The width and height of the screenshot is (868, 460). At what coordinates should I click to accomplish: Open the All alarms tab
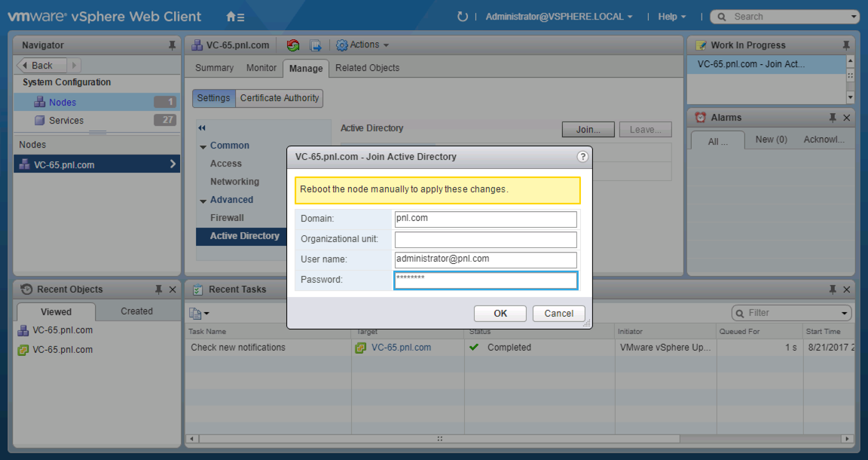pyautogui.click(x=717, y=141)
